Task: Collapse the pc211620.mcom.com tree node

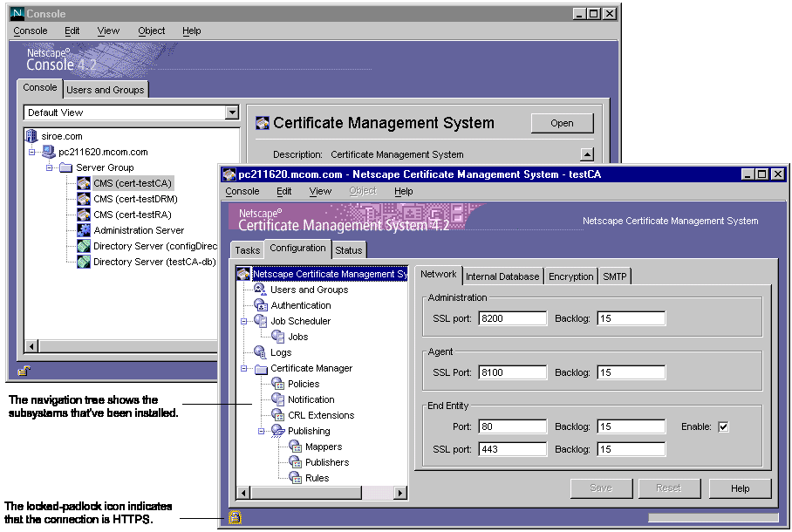Action: (x=31, y=152)
